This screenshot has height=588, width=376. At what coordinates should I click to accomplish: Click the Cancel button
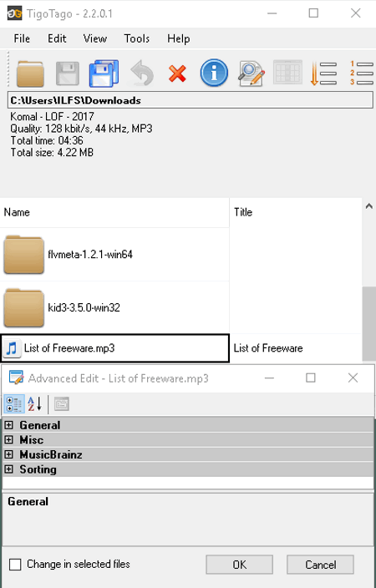(x=321, y=565)
